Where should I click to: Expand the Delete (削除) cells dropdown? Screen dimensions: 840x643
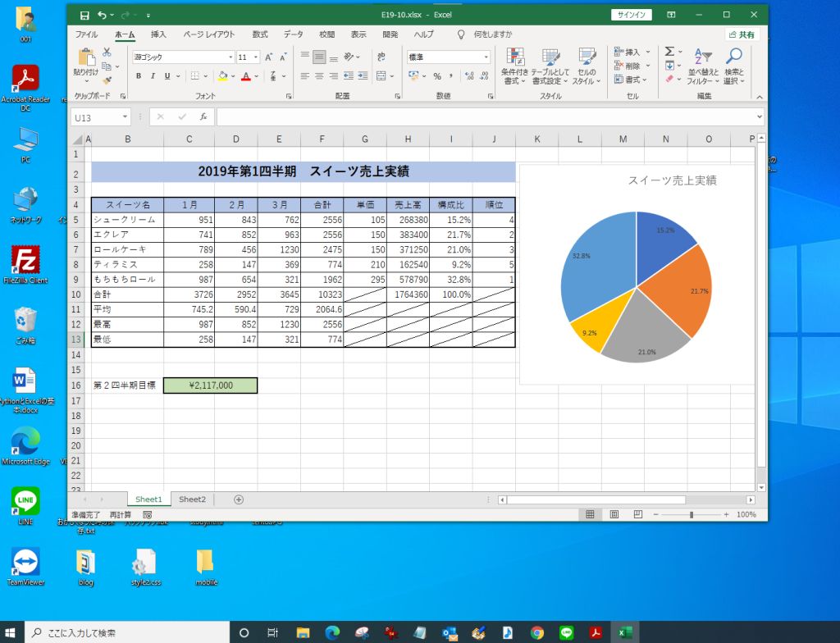point(648,66)
